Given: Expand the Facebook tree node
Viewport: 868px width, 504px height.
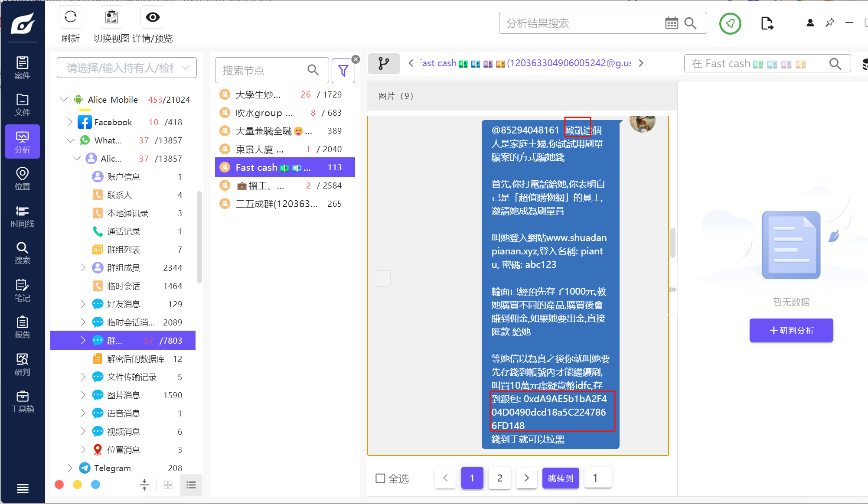Looking at the screenshot, I should tap(70, 122).
